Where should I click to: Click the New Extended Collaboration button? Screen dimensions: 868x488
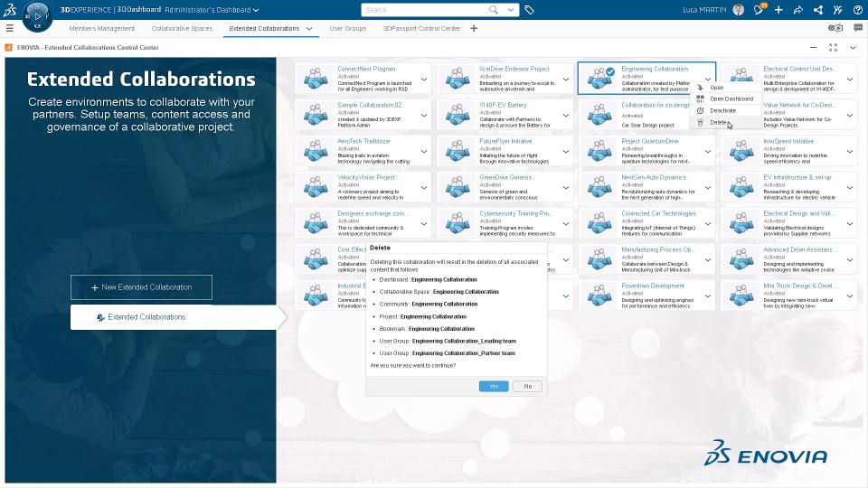(141, 287)
